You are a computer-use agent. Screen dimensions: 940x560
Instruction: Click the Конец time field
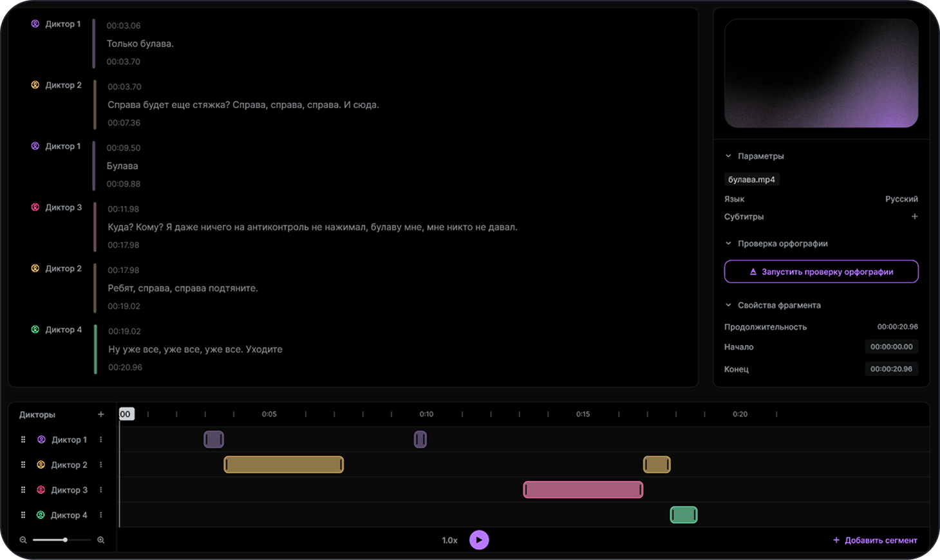tap(892, 369)
